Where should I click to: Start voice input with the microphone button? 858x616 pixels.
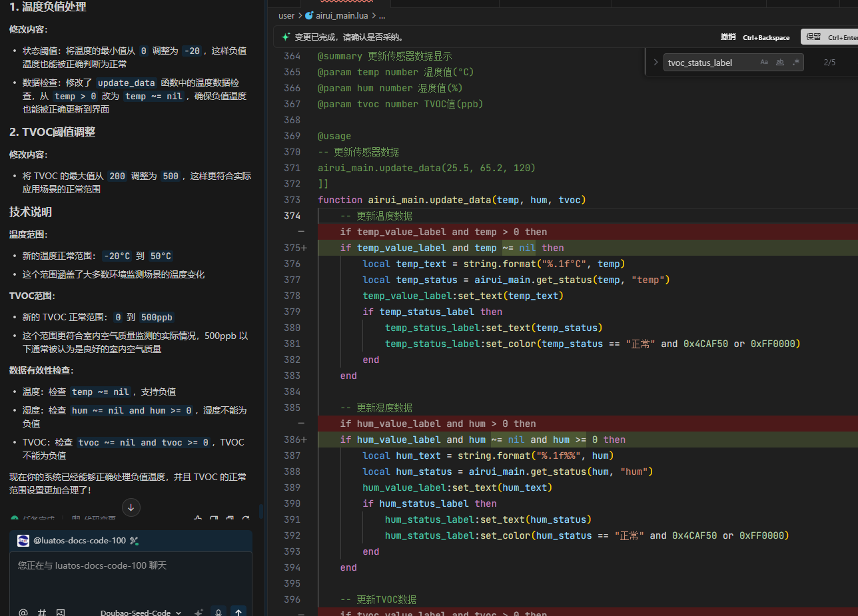coord(218,612)
